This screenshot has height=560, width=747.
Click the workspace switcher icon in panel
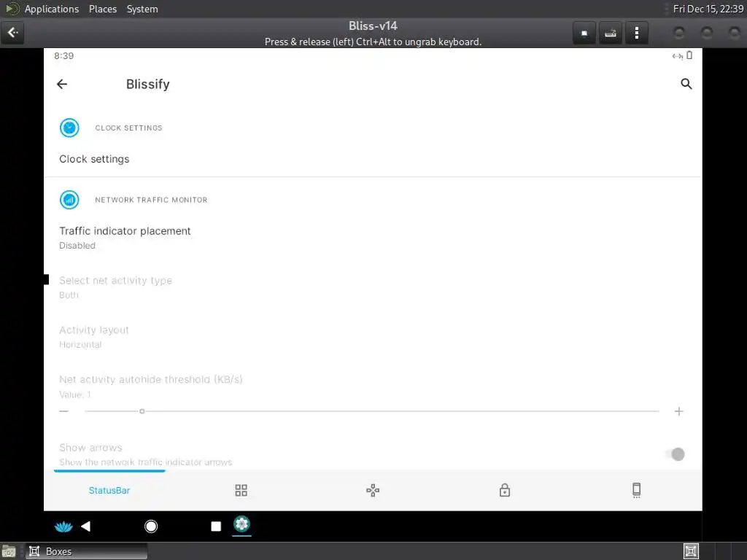[691, 551]
